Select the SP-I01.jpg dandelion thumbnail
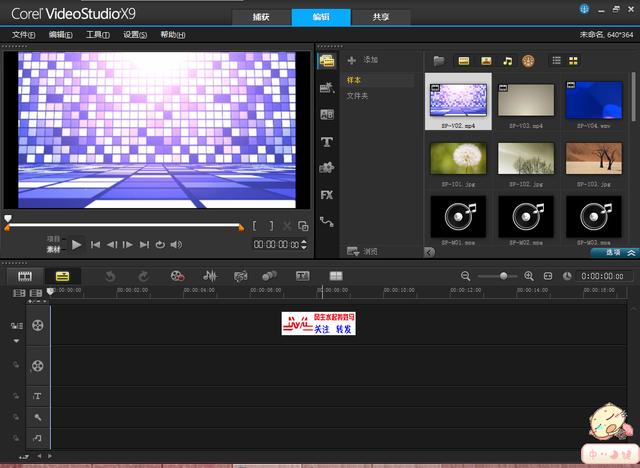This screenshot has height=468, width=640. click(x=457, y=159)
